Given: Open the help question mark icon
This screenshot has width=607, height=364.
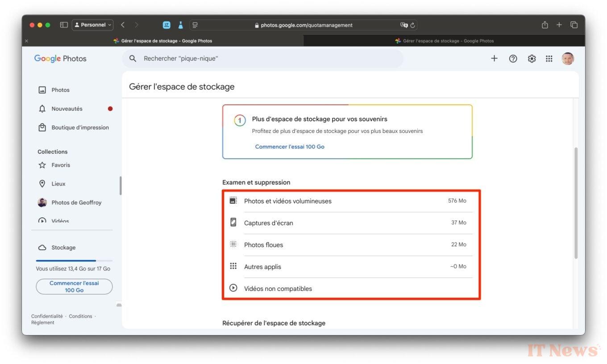Looking at the screenshot, I should pos(513,58).
